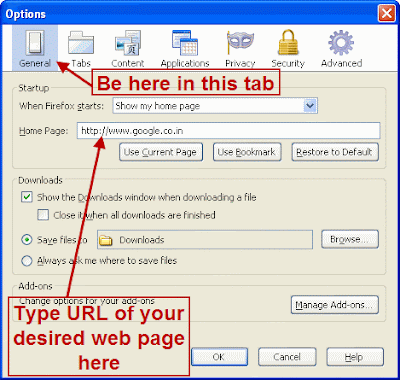Click the Browse button for downloads

click(x=350, y=239)
